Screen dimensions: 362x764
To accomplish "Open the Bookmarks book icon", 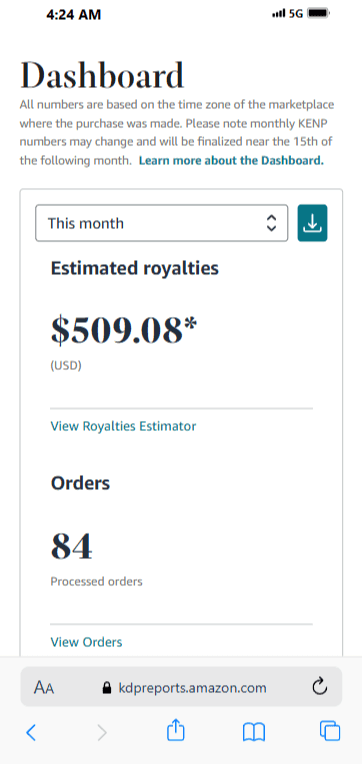I will pos(254,732).
